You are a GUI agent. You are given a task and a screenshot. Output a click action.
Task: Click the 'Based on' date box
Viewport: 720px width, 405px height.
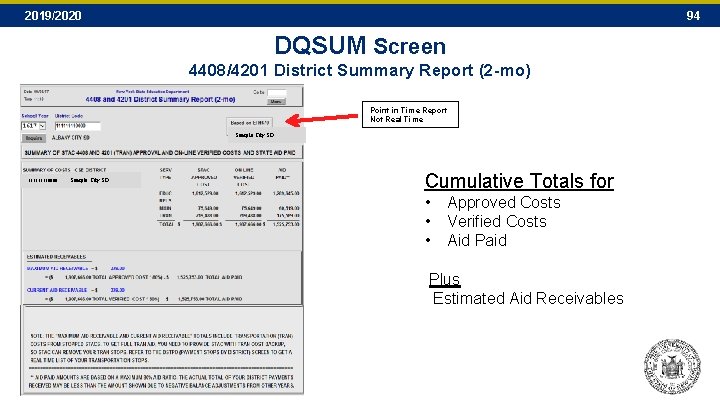point(250,123)
